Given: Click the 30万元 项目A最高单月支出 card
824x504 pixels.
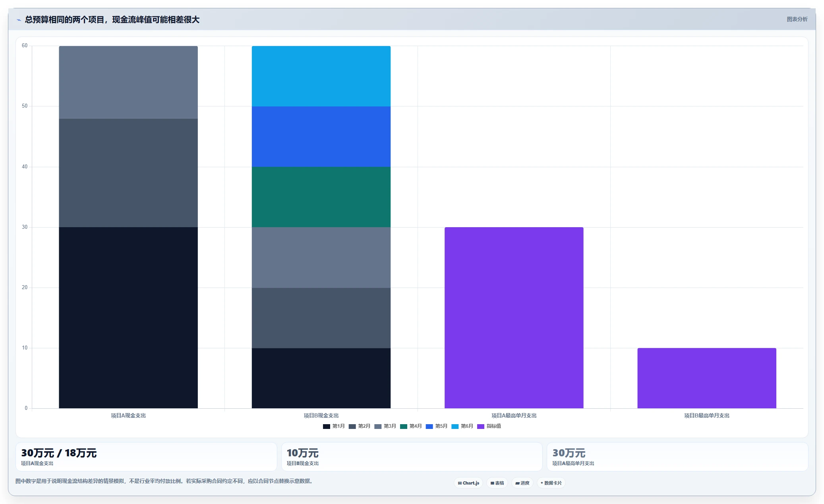Looking at the screenshot, I should 677,457.
